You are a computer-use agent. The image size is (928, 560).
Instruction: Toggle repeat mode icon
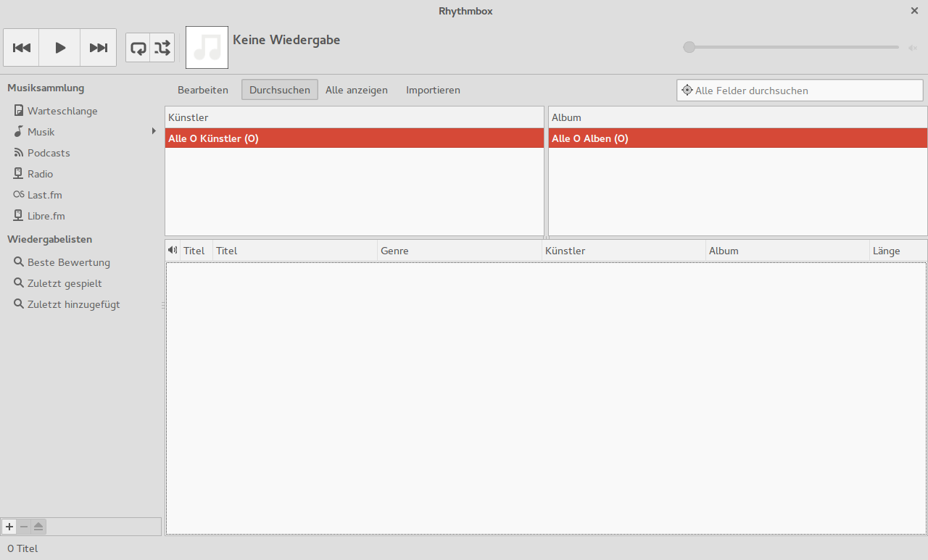pos(138,48)
